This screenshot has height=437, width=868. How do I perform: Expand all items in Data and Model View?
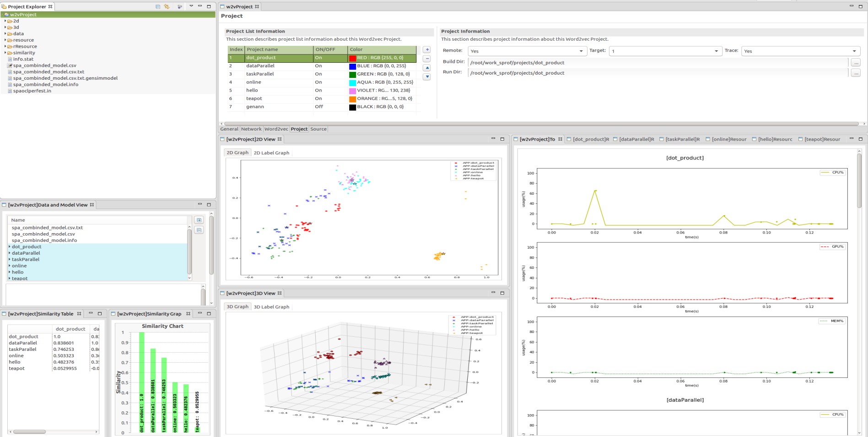point(199,220)
